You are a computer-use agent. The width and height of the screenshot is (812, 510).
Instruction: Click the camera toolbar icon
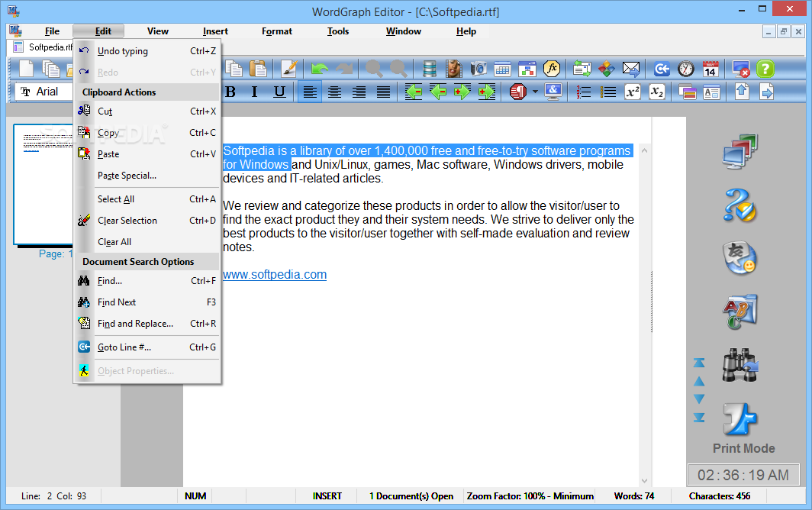click(x=478, y=69)
